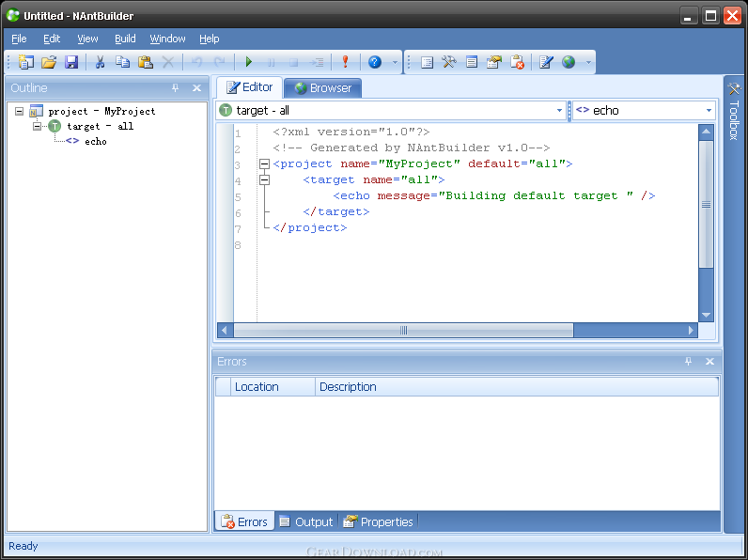Viewport: 748px width, 560px height.
Task: Open the Build menu
Action: [125, 39]
